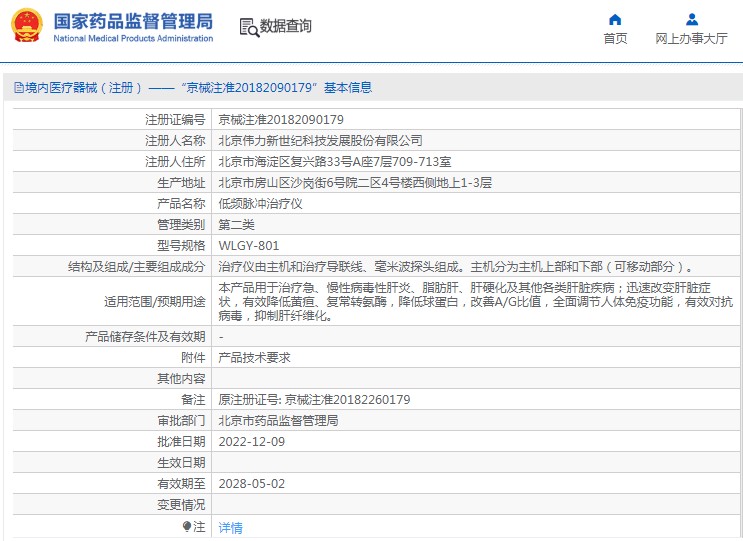Select model value WLGY-801
Viewport: 743px width, 541px height.
(x=249, y=245)
